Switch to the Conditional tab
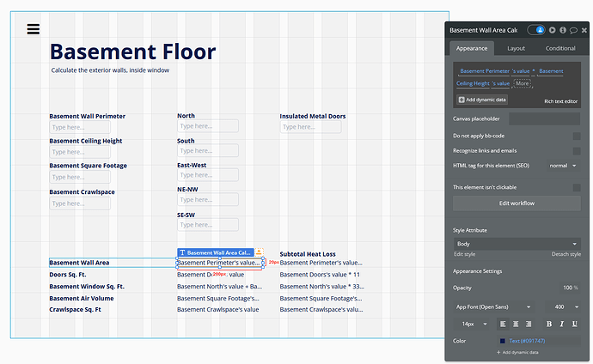 560,48
